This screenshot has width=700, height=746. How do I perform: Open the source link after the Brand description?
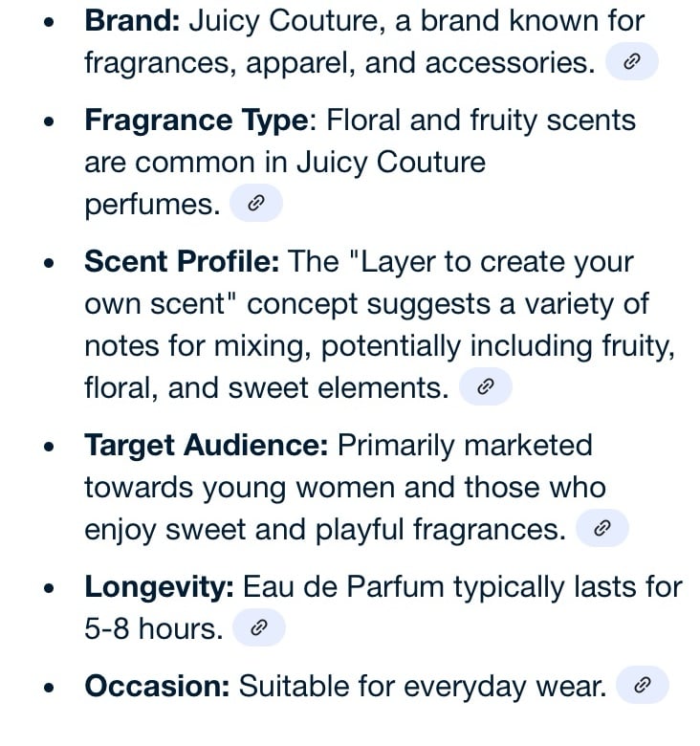click(x=631, y=61)
